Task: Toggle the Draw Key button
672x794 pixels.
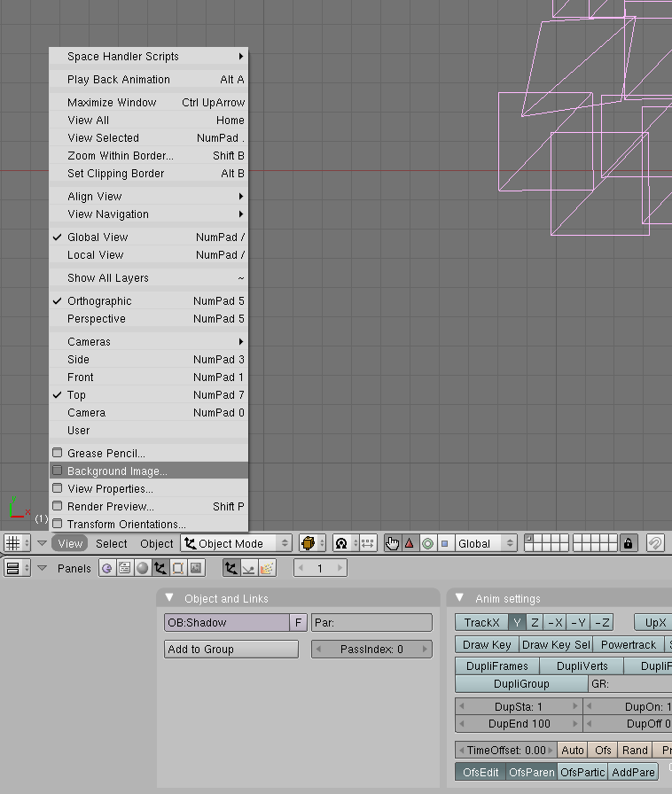Action: pyautogui.click(x=487, y=644)
